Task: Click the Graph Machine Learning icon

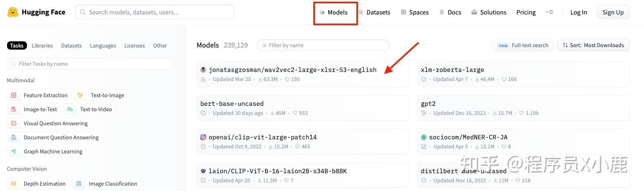Action: 14,151
